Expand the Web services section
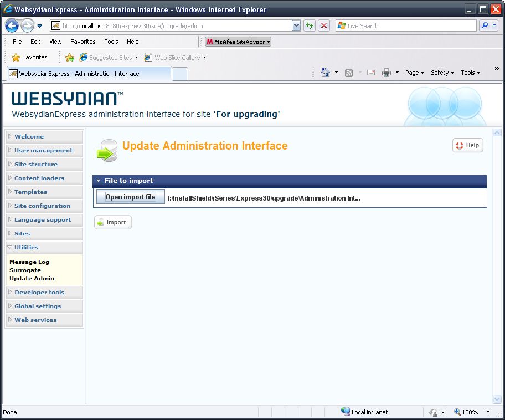Viewport: 505px width, 420px height. click(44, 320)
